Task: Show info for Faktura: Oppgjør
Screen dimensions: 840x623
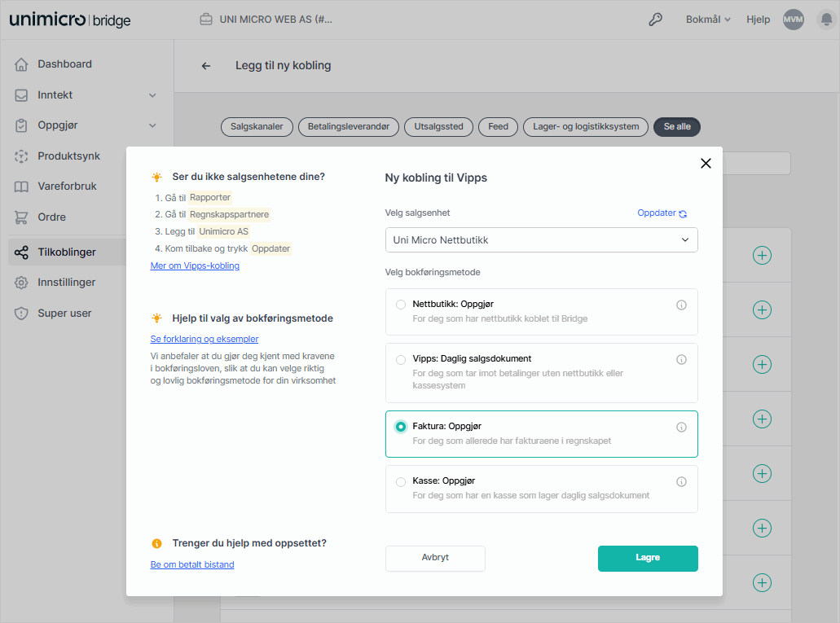Action: [681, 428]
